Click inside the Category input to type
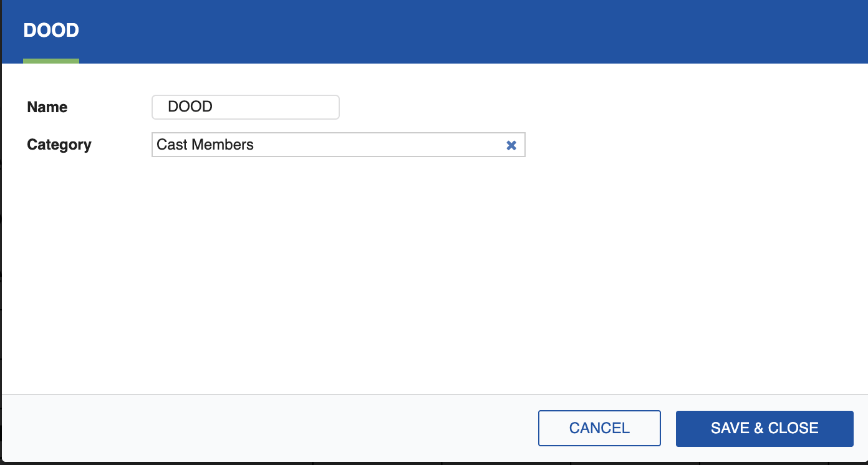The width and height of the screenshot is (868, 465). point(312,145)
